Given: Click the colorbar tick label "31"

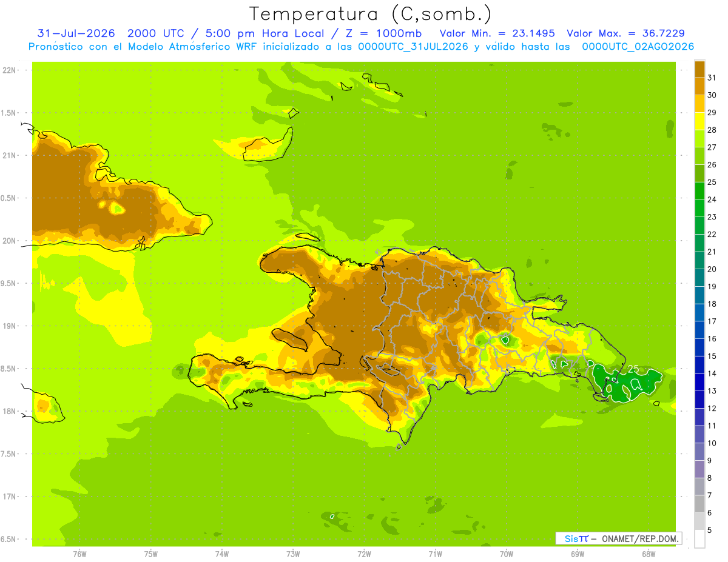Looking at the screenshot, I should pyautogui.click(x=712, y=78).
